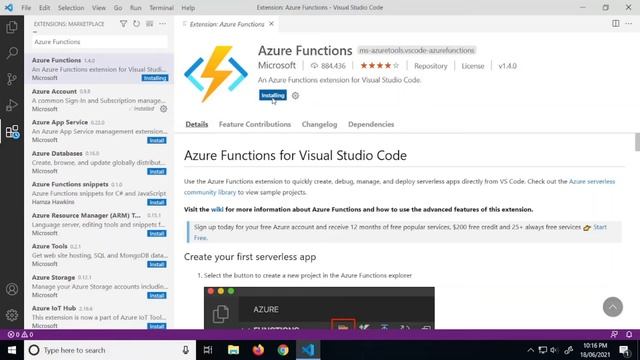The height and width of the screenshot is (360, 640).
Task: Close the Extension: Azure Functions tab
Action: click(x=271, y=24)
